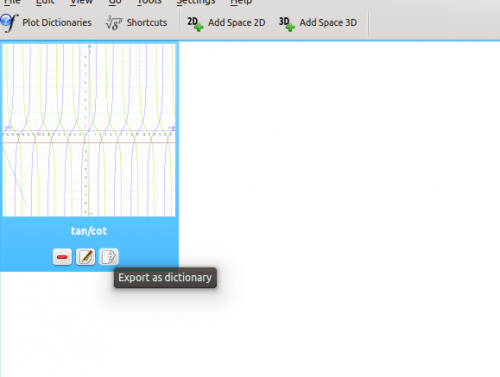Click the Add Space 2D text
The height and width of the screenshot is (377, 500).
click(237, 23)
